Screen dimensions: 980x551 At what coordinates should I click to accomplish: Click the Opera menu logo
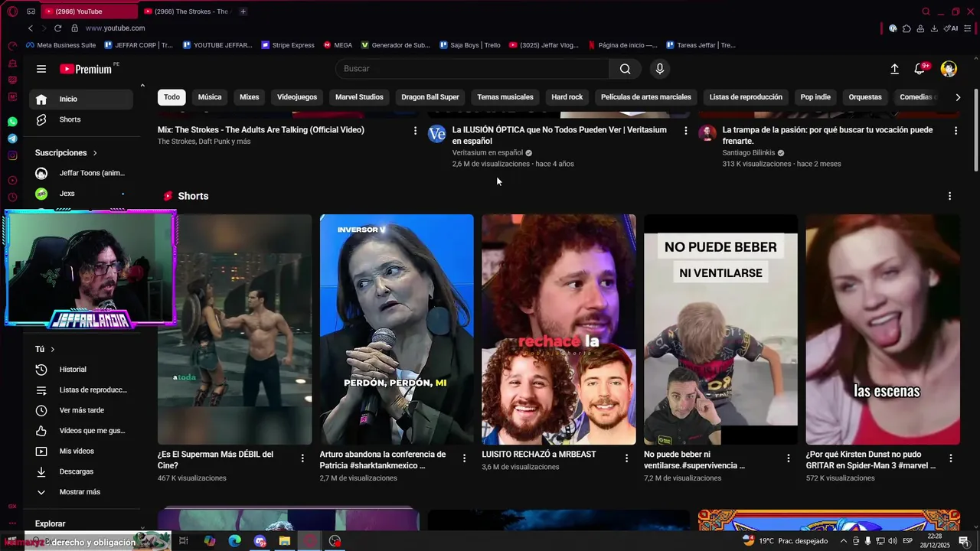click(12, 11)
